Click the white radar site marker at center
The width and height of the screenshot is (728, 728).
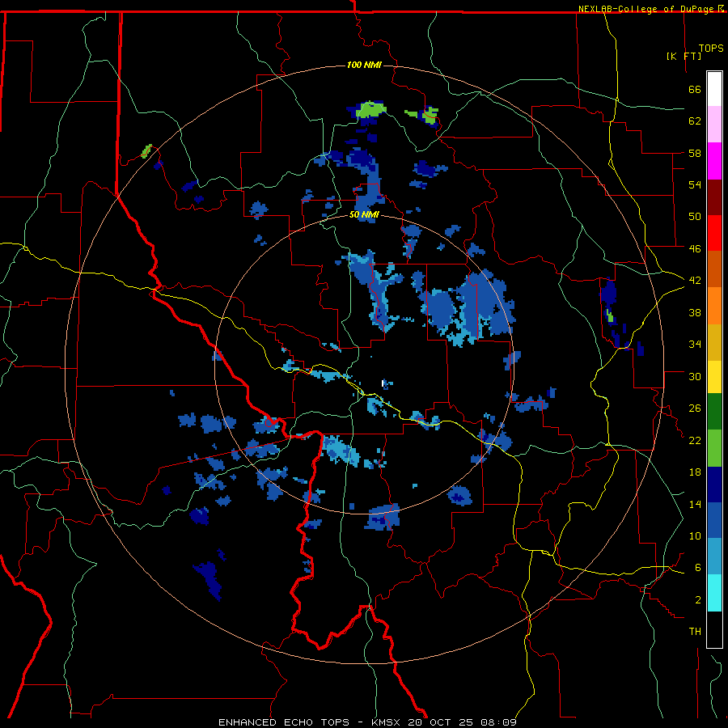pos(383,383)
